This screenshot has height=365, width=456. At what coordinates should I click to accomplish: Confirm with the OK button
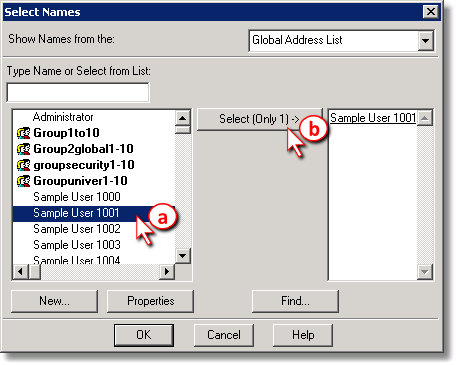144,335
